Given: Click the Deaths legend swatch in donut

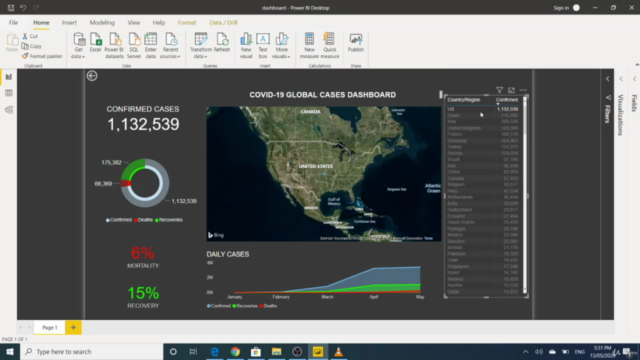Looking at the screenshot, I should 136,220.
